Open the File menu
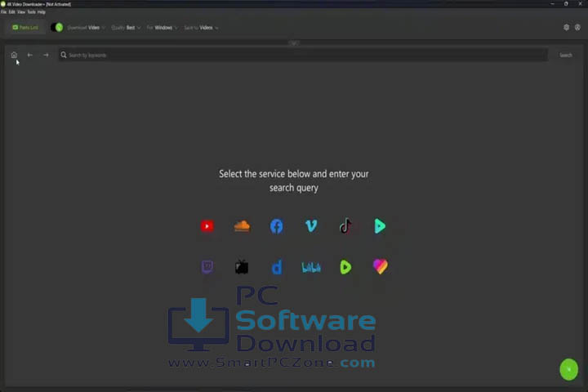Image resolution: width=588 pixels, height=392 pixels. (x=4, y=12)
